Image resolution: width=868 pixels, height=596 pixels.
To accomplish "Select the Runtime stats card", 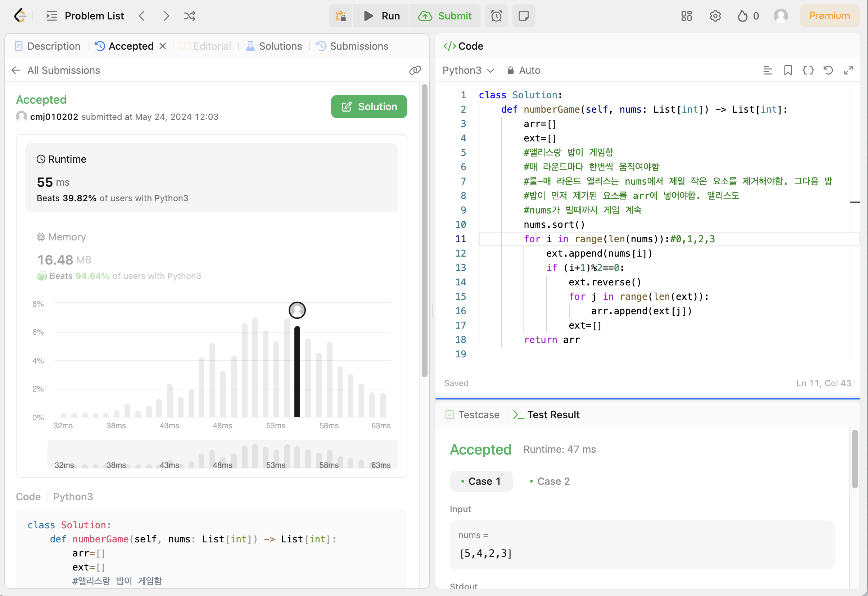I will tap(211, 178).
